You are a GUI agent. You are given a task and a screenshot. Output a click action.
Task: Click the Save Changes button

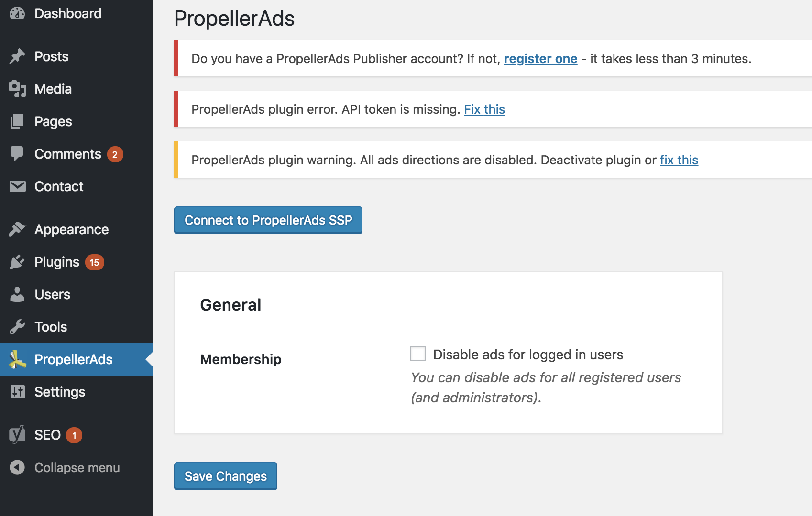click(226, 476)
